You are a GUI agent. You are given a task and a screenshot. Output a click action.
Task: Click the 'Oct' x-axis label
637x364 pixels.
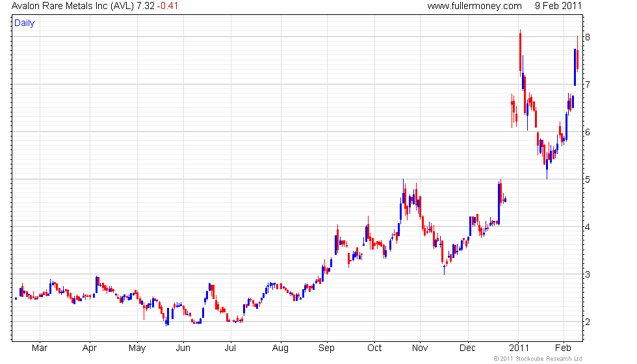374,348
